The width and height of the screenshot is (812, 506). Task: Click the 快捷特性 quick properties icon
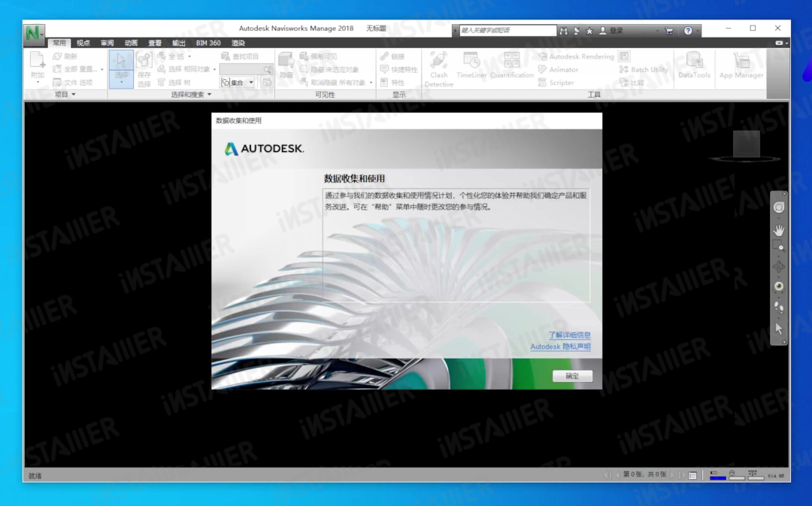coord(384,69)
